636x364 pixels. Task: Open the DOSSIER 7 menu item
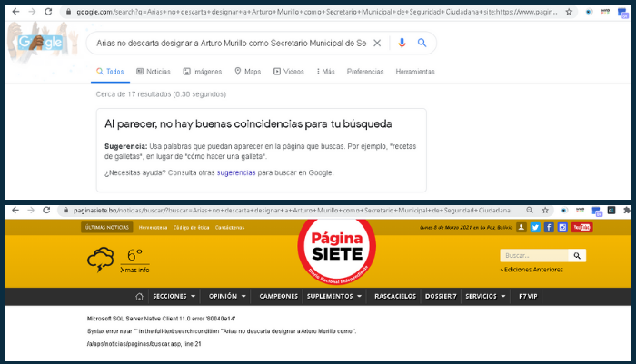[441, 296]
